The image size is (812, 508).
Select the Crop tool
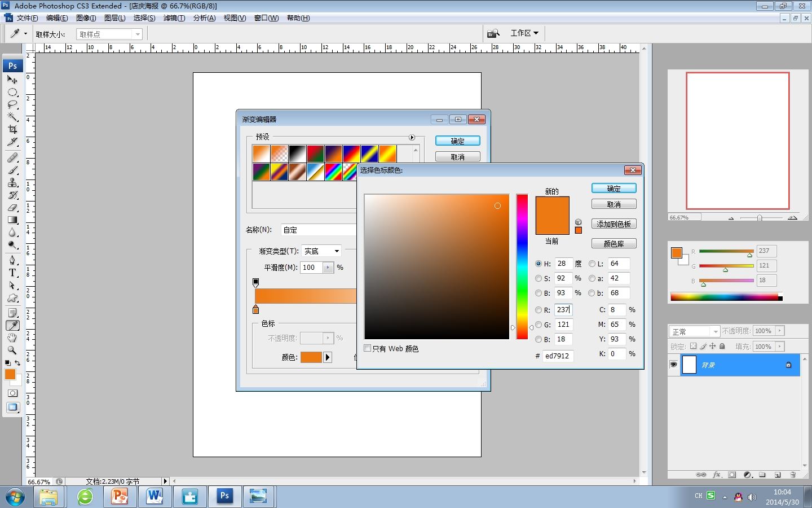click(x=12, y=129)
